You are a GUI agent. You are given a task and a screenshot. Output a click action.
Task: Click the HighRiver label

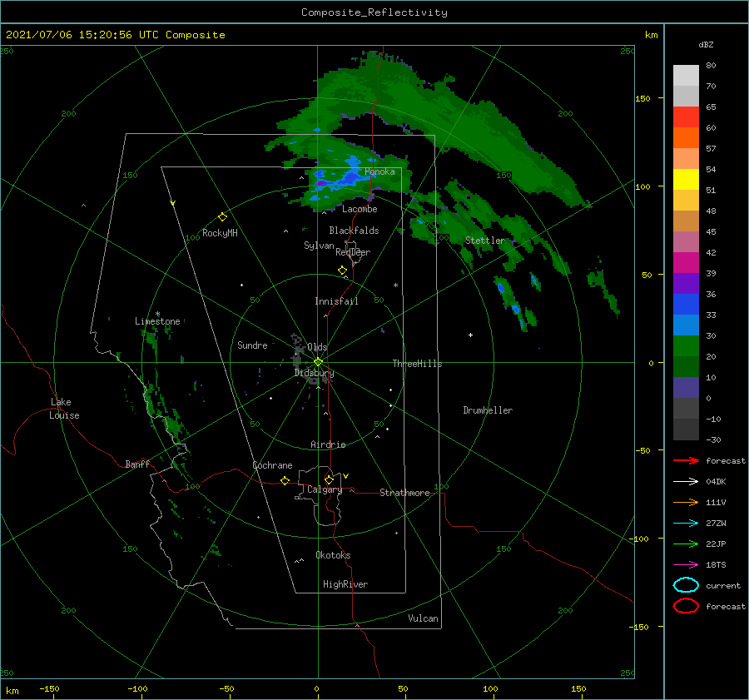(345, 584)
